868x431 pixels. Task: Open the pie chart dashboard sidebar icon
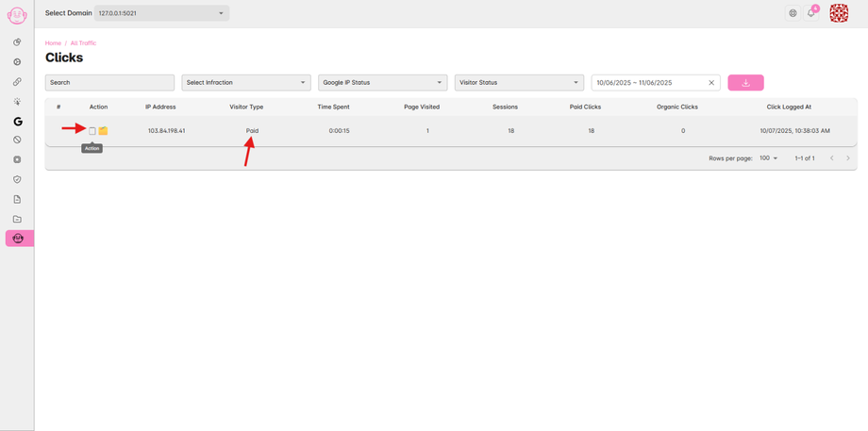[x=17, y=42]
